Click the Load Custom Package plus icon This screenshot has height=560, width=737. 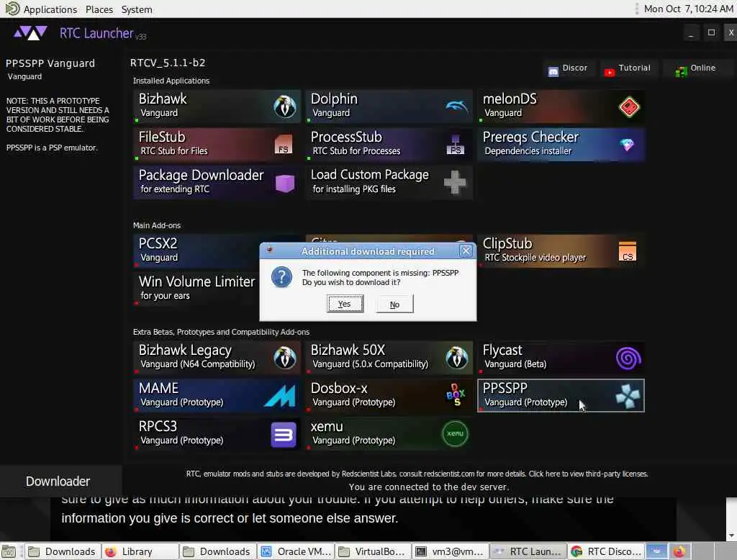tap(455, 182)
